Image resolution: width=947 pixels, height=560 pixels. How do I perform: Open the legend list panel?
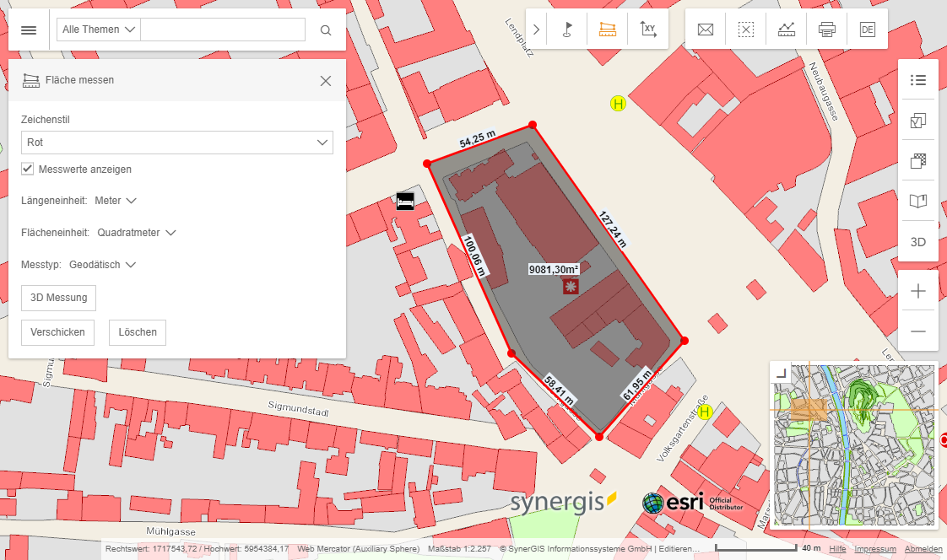[917, 80]
